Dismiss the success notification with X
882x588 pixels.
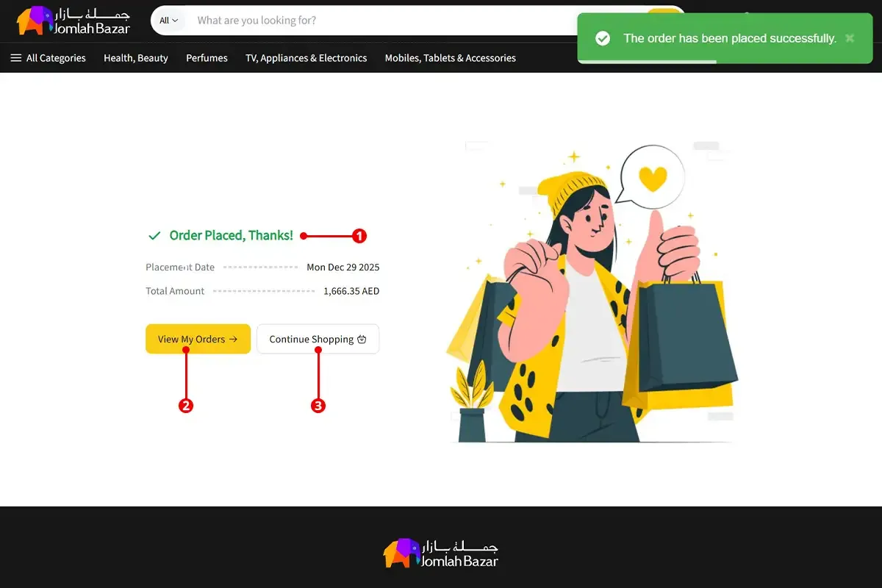[x=850, y=38]
